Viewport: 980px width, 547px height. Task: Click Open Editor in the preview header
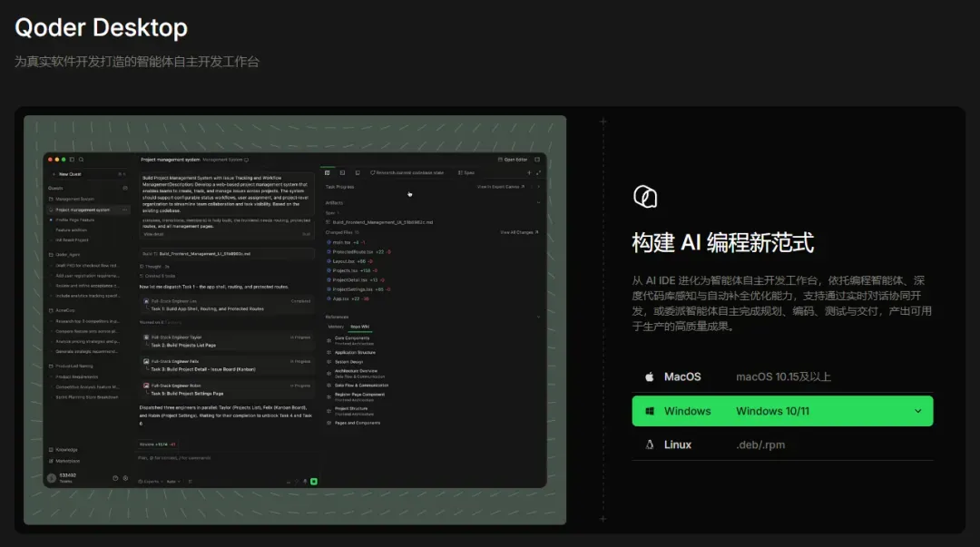513,160
